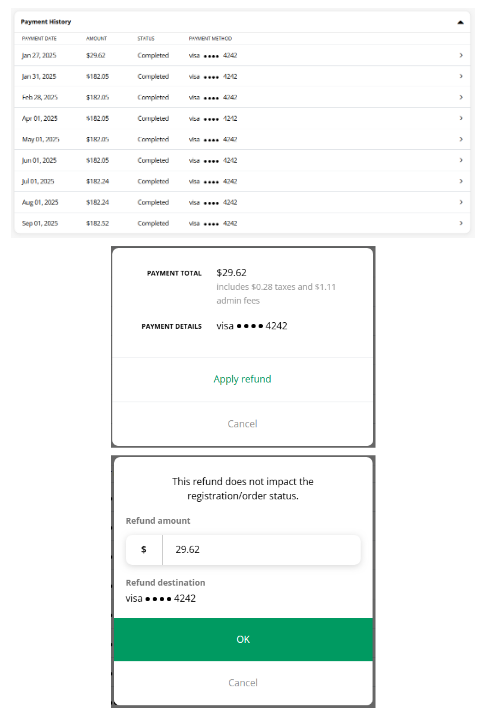Open Jan 27, 2025 payment chevron

[x=461, y=55]
